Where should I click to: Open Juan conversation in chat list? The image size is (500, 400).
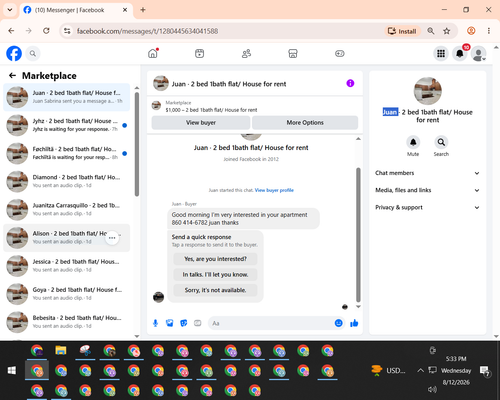[x=67, y=97]
